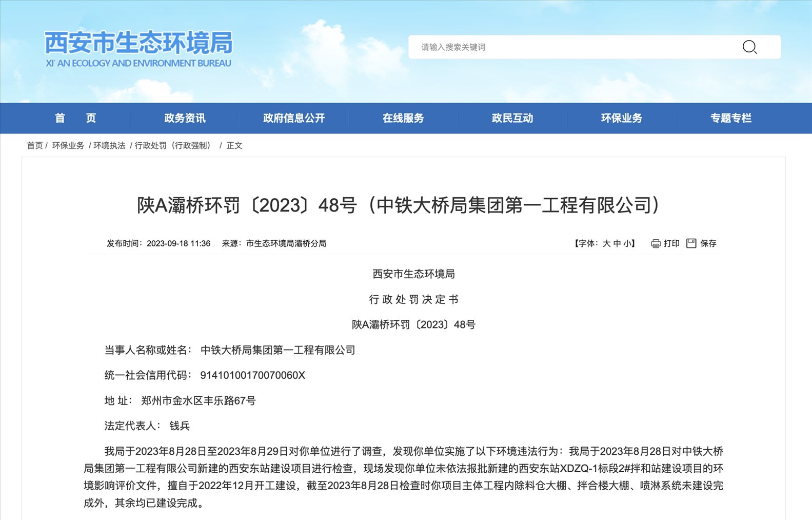Open the 专题专栏 navigation item

coord(731,118)
